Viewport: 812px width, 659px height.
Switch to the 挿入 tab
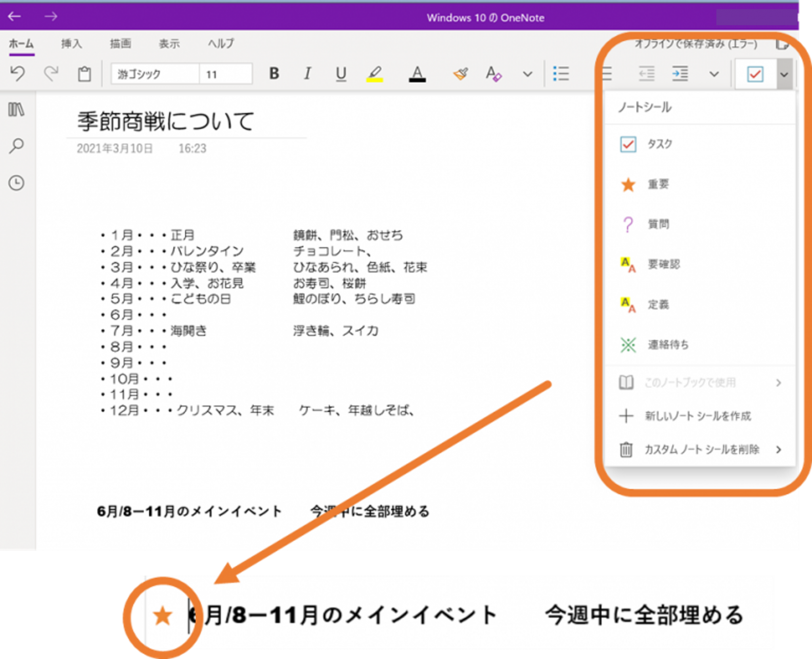coord(71,44)
